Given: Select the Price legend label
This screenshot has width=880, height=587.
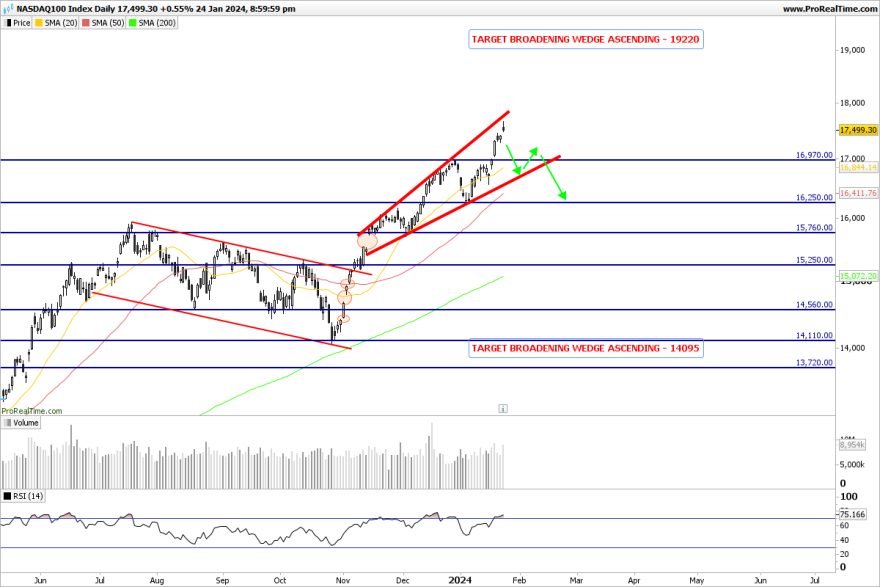Looking at the screenshot, I should pyautogui.click(x=22, y=23).
